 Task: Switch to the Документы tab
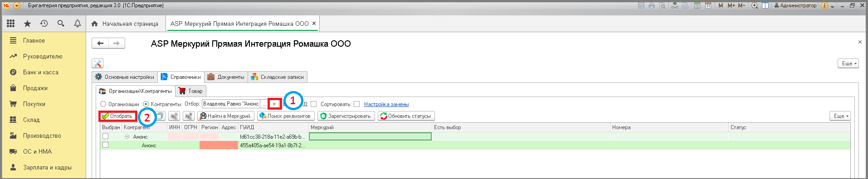(x=226, y=77)
